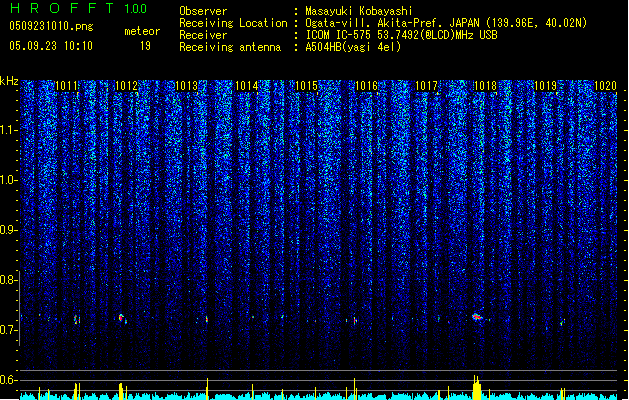Click the bright meteor echo near 1018
629x400 pixels.
coord(477,317)
